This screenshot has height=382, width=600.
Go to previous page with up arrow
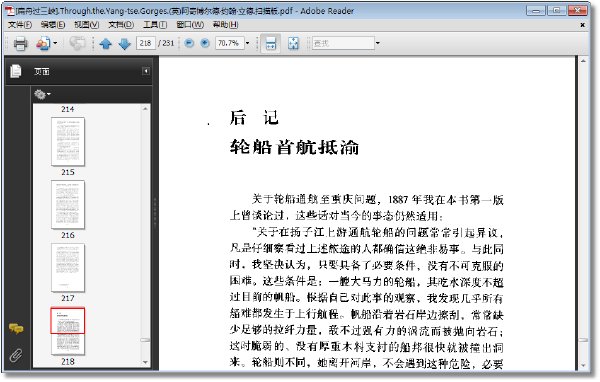106,43
